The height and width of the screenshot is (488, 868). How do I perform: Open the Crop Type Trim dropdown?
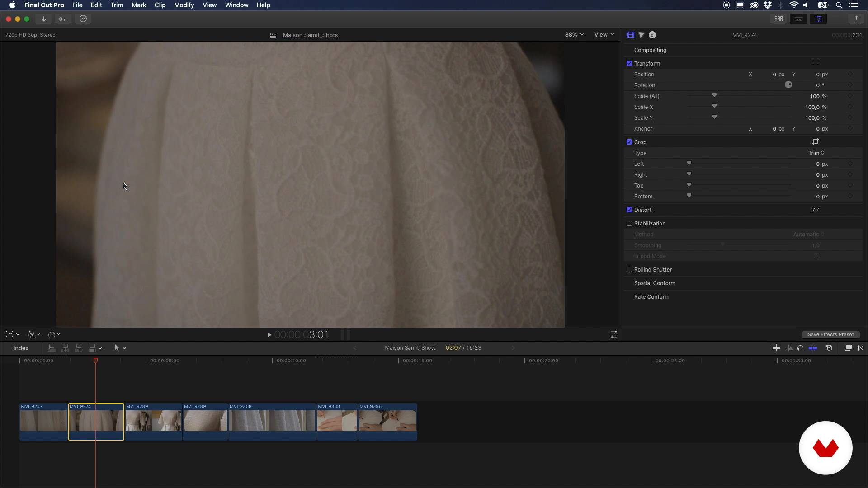click(x=816, y=153)
